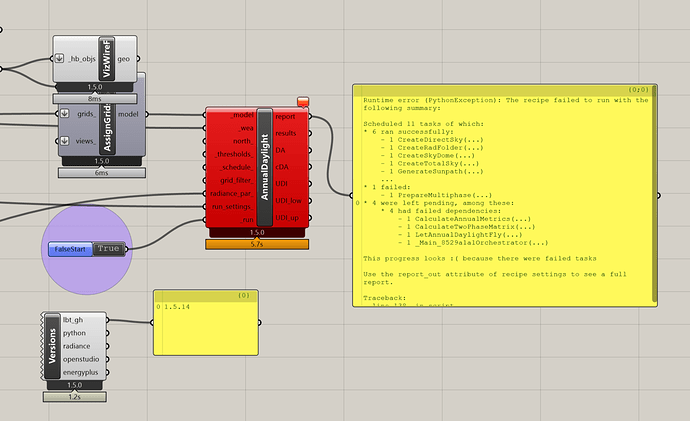
Task: Click the python output on Versions
Action: pyautogui.click(x=74, y=333)
